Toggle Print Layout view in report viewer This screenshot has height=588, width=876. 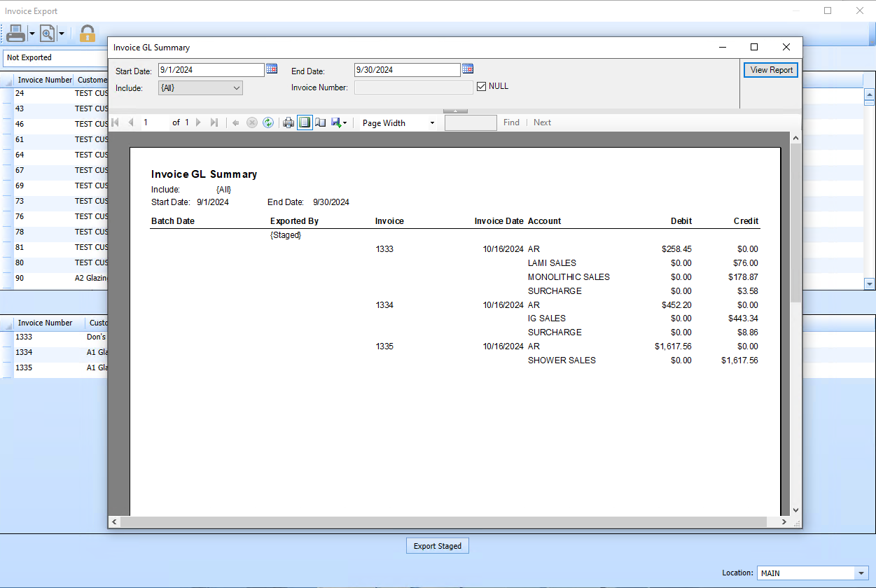pos(305,122)
